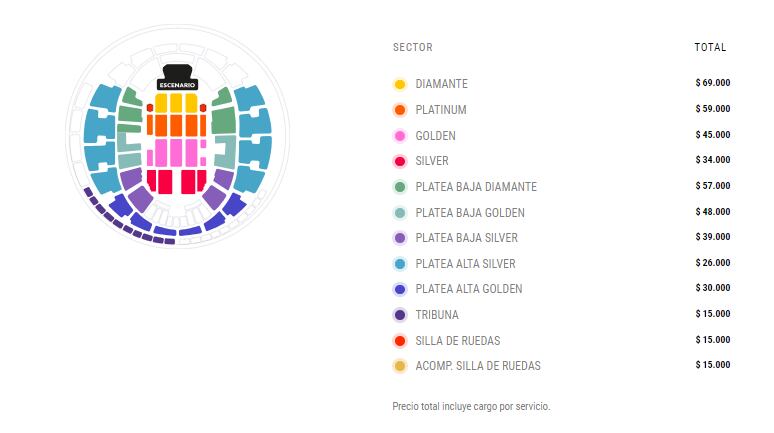Click the orange Platinum color dot

coord(400,110)
